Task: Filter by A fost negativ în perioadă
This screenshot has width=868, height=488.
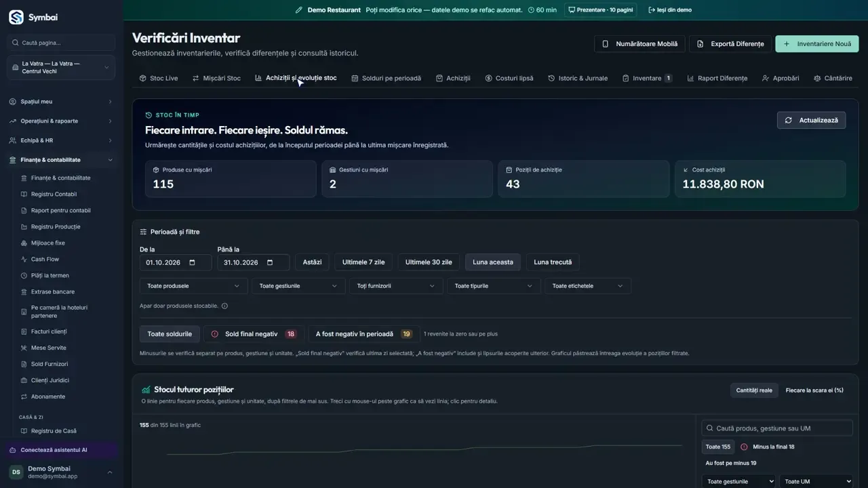Action: 363,334
